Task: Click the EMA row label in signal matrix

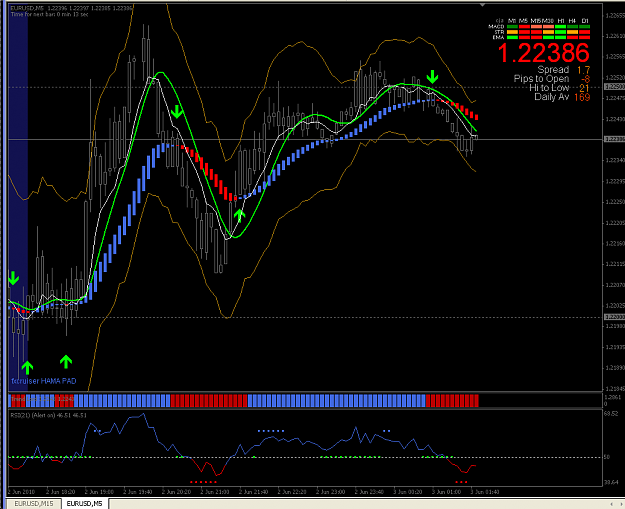Action: tap(498, 37)
